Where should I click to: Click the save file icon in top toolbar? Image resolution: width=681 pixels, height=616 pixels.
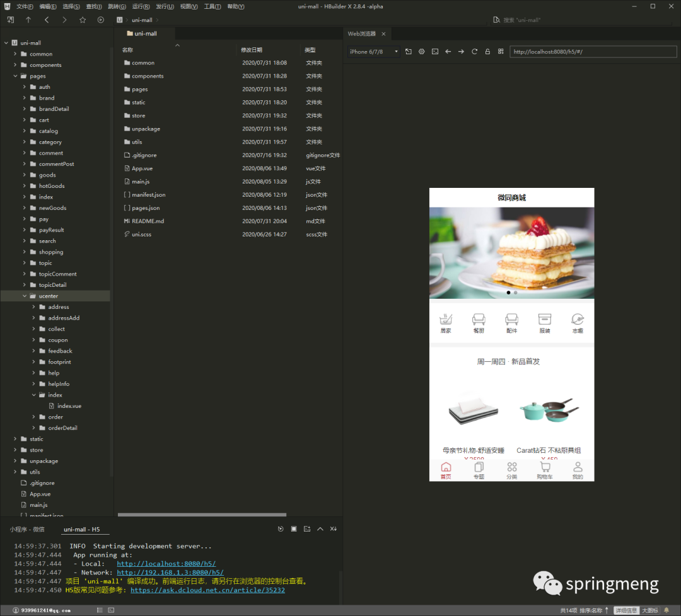point(11,20)
